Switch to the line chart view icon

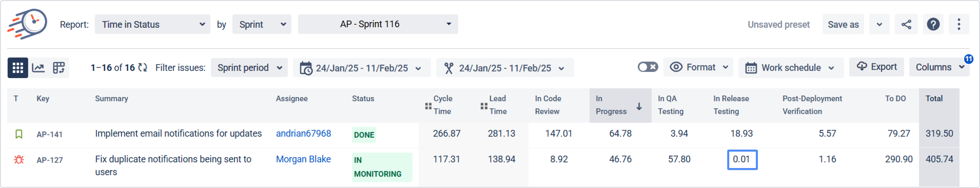point(38,68)
